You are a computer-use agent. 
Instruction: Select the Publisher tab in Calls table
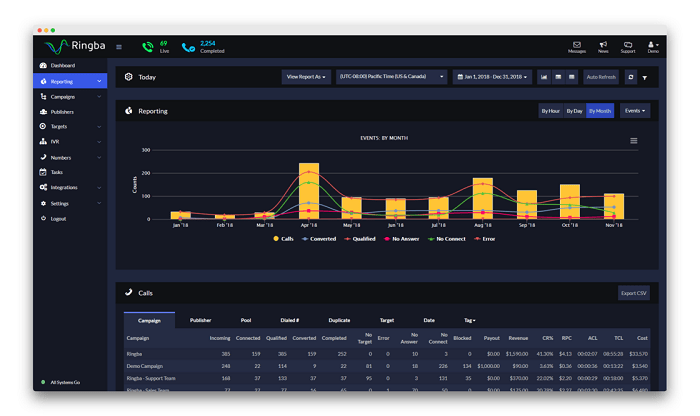[200, 320]
